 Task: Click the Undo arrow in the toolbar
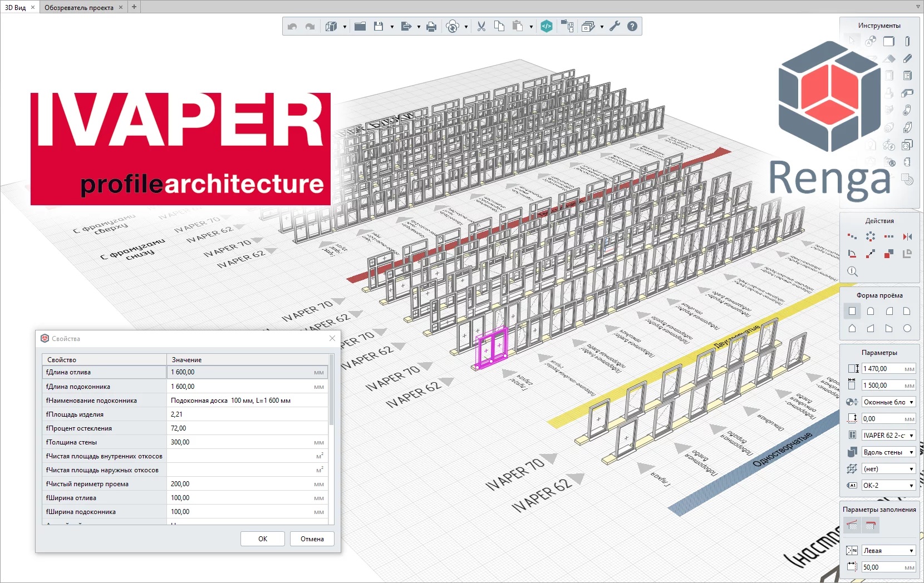292,26
